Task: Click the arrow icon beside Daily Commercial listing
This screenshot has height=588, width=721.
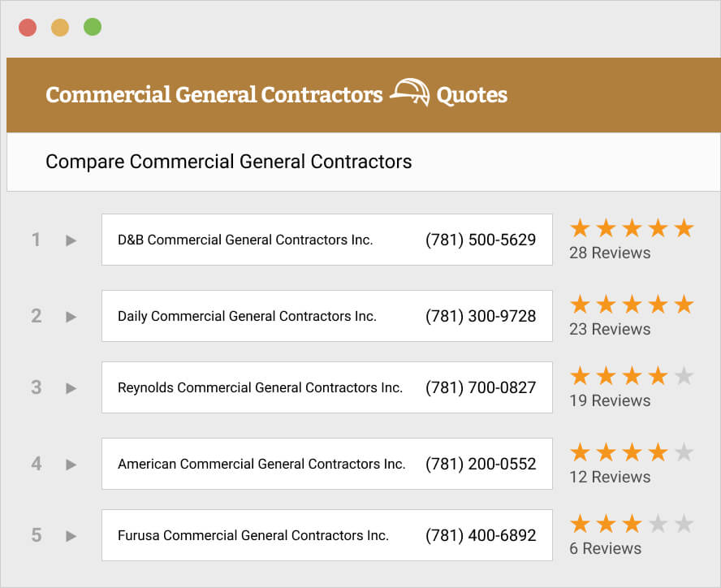Action: 71,316
